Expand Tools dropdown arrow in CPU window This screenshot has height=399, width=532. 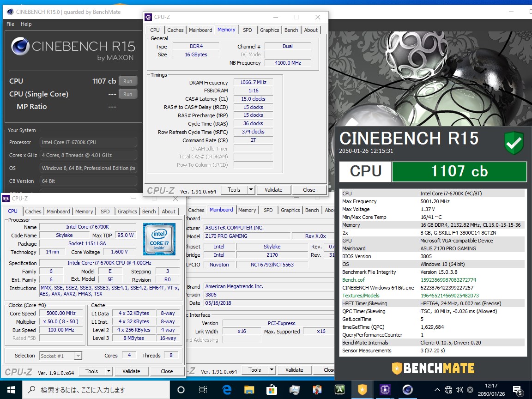point(109,371)
